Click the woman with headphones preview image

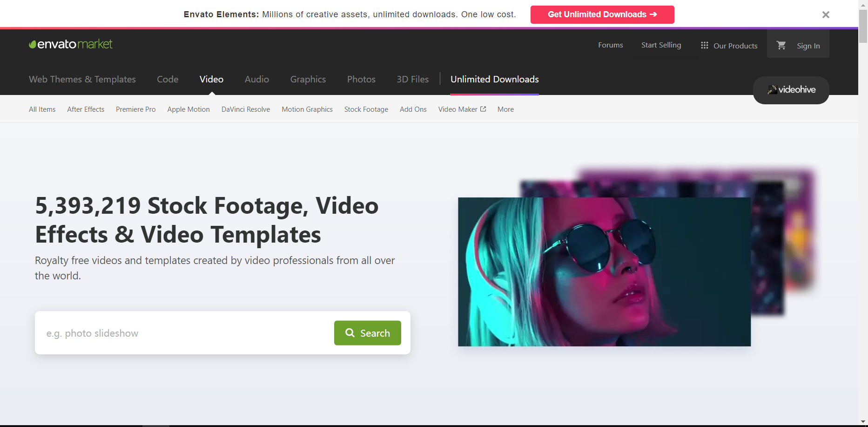tap(604, 272)
